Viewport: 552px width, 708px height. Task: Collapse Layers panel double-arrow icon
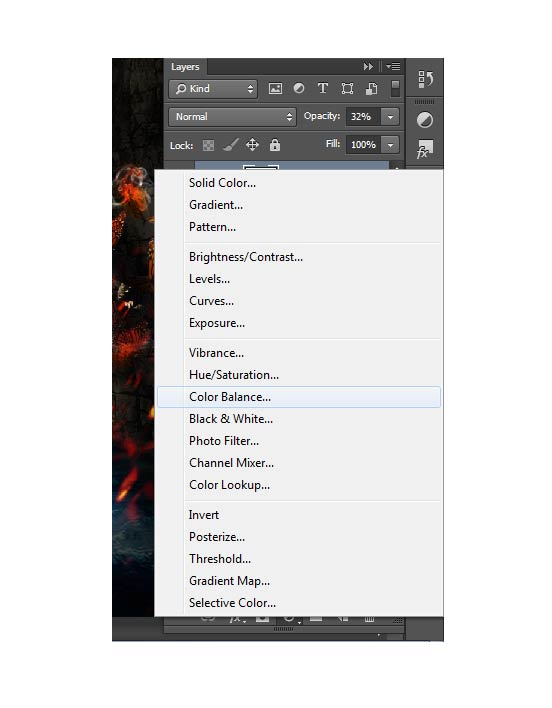coord(368,66)
